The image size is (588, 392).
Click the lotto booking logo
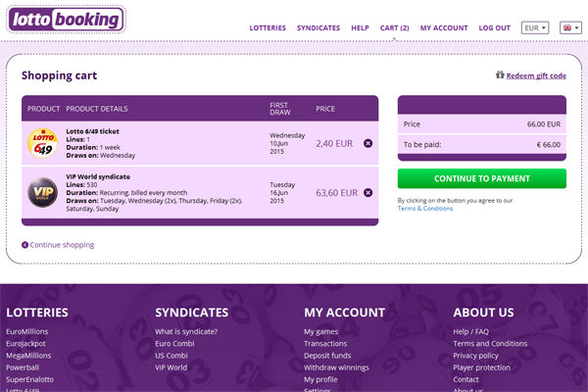(x=66, y=20)
